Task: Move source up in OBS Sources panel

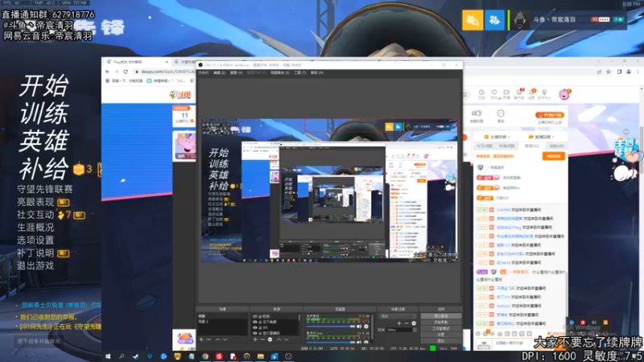Action: click(279, 339)
